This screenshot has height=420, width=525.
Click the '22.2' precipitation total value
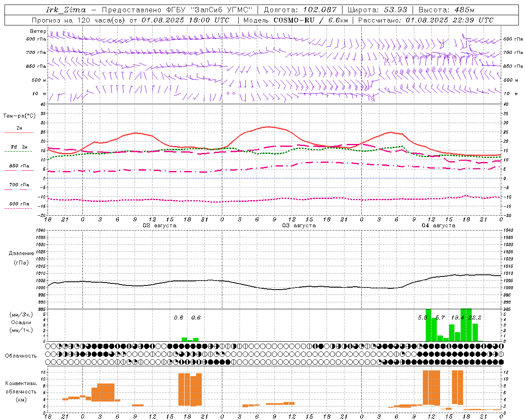pyautogui.click(x=475, y=318)
